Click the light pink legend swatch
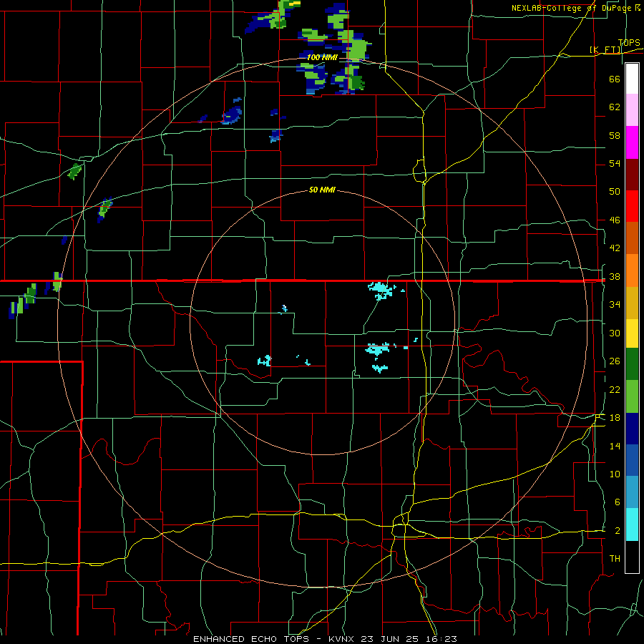Image resolution: width=644 pixels, height=644 pixels. point(632,110)
